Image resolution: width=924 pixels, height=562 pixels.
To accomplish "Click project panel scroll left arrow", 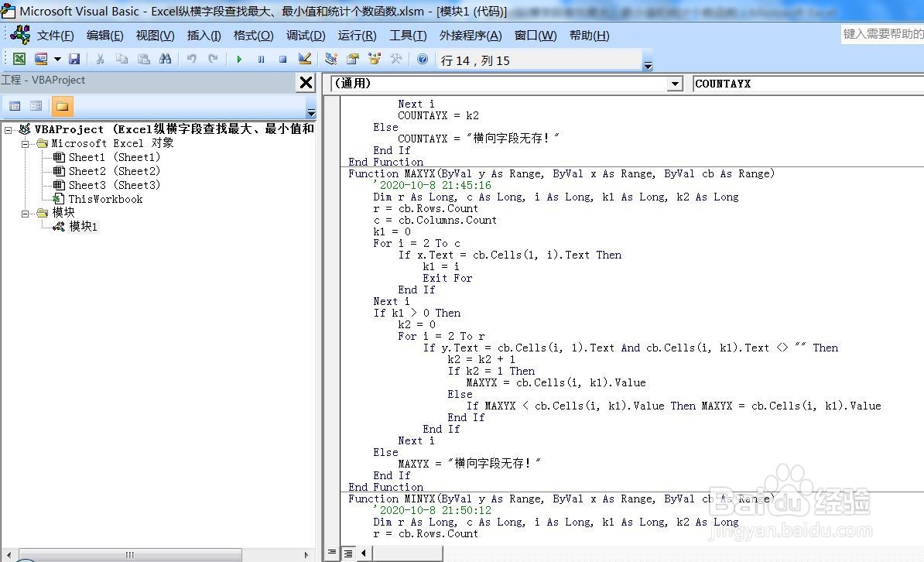I will pyautogui.click(x=9, y=555).
